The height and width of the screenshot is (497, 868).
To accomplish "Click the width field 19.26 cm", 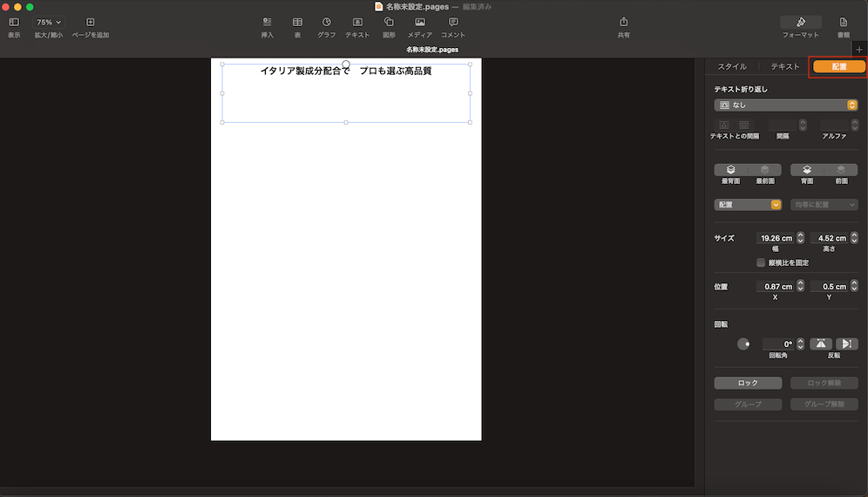I will pyautogui.click(x=776, y=238).
